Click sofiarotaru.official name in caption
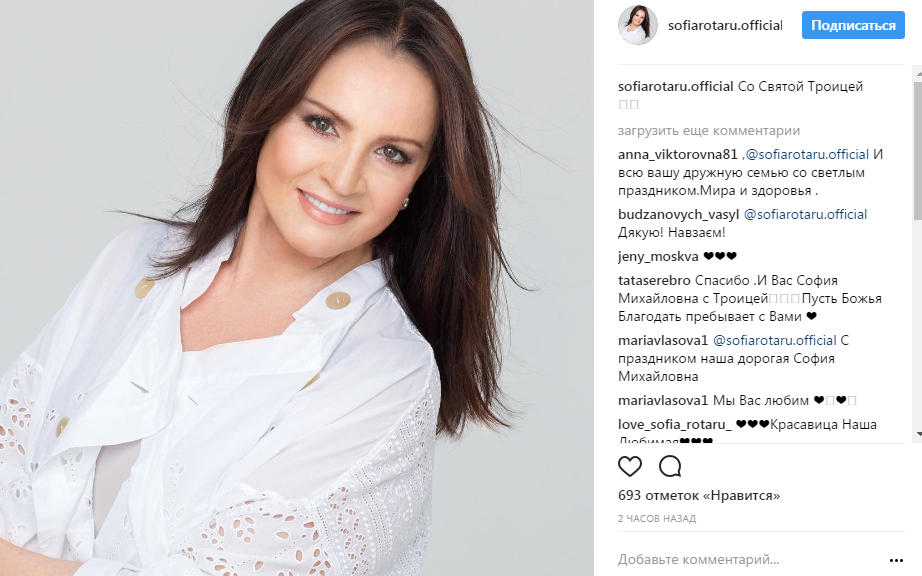922x576 pixels. (x=676, y=86)
